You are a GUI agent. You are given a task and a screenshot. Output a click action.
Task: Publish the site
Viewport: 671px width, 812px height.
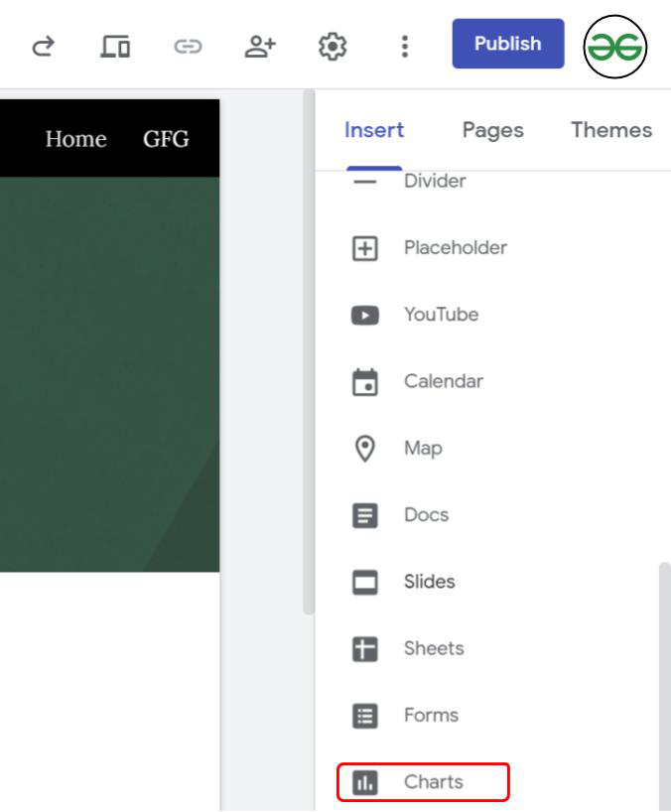pos(508,44)
